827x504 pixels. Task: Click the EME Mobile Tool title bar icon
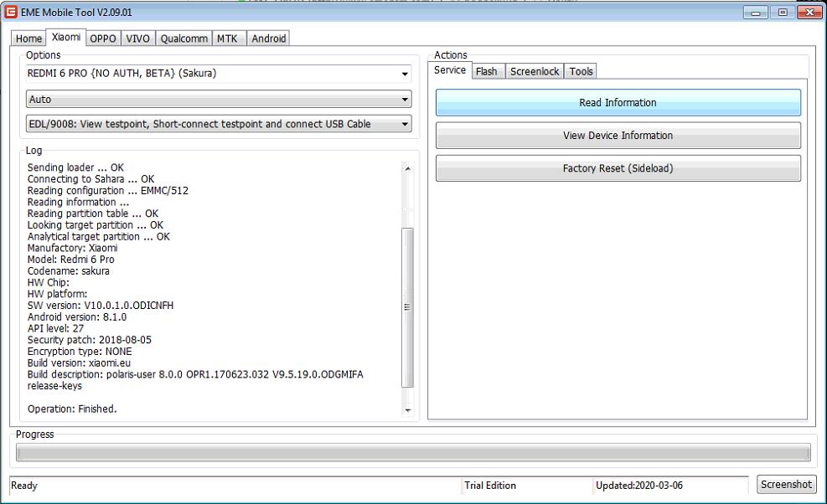(x=11, y=12)
